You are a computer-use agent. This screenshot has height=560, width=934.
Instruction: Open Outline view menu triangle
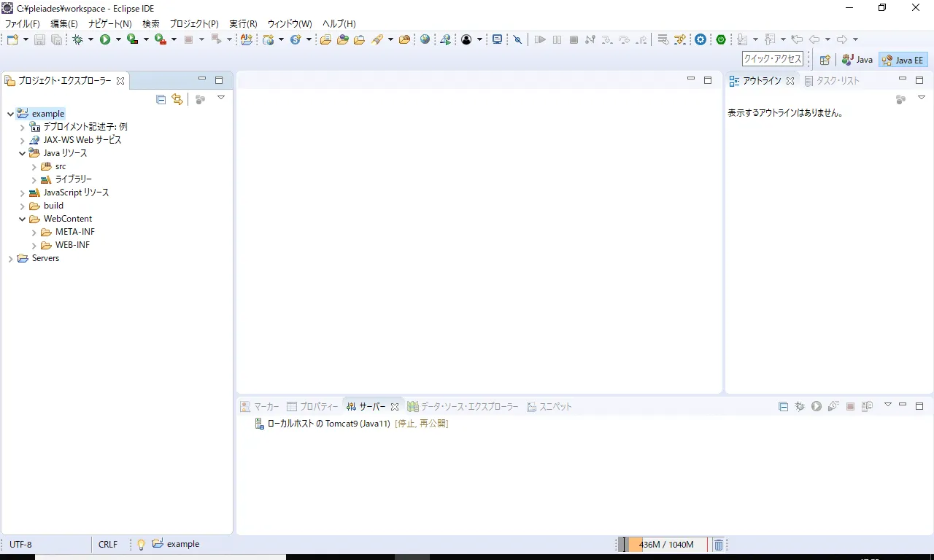[x=921, y=97]
